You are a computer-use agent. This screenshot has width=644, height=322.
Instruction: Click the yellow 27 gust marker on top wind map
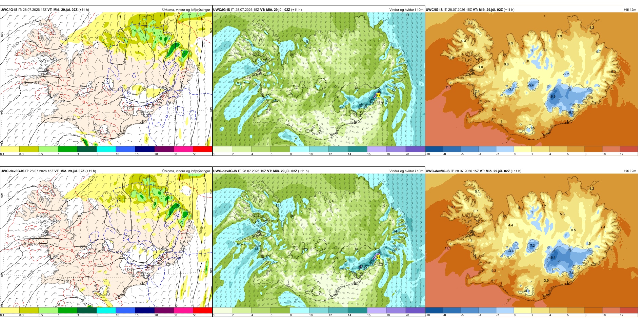[378, 96]
